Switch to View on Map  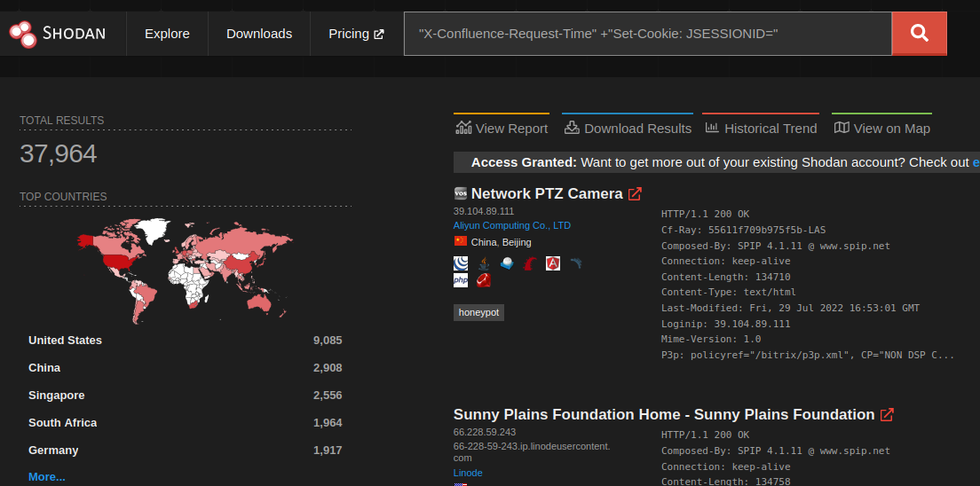coord(881,129)
